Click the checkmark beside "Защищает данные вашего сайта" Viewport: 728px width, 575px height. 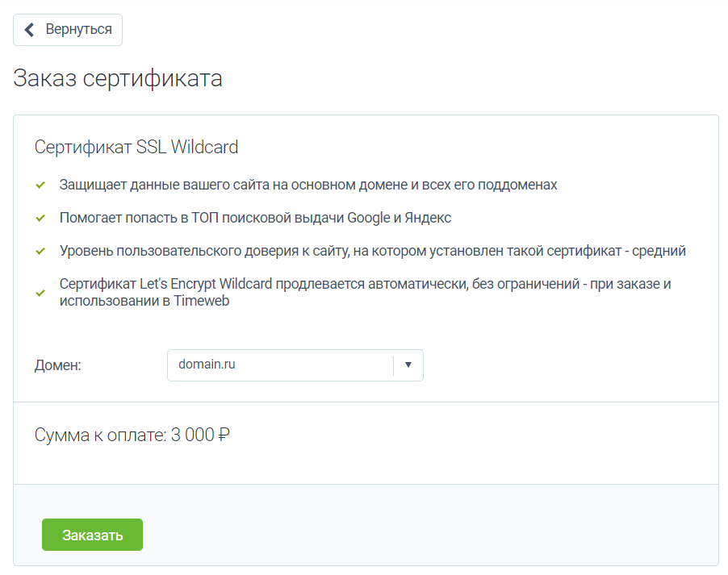point(40,185)
